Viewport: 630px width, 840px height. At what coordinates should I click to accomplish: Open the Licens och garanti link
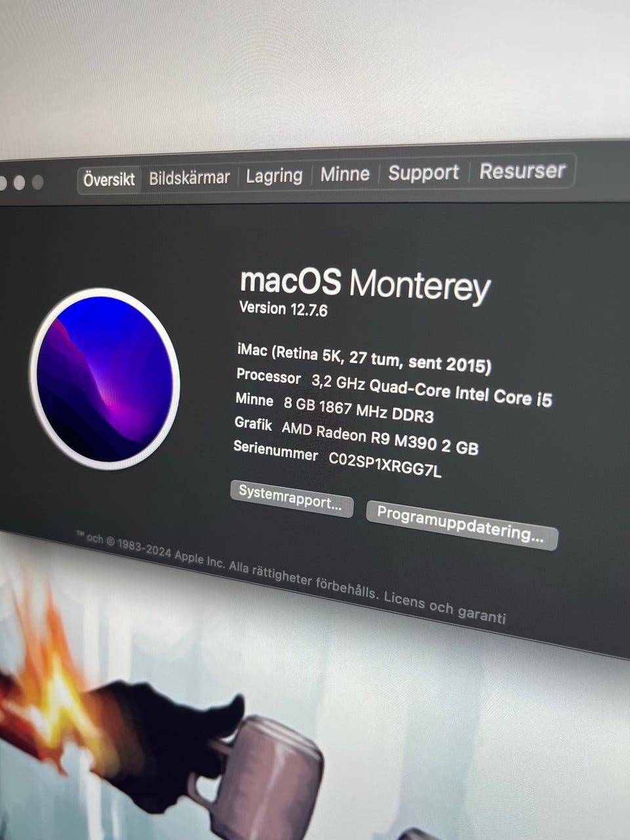pyautogui.click(x=445, y=607)
